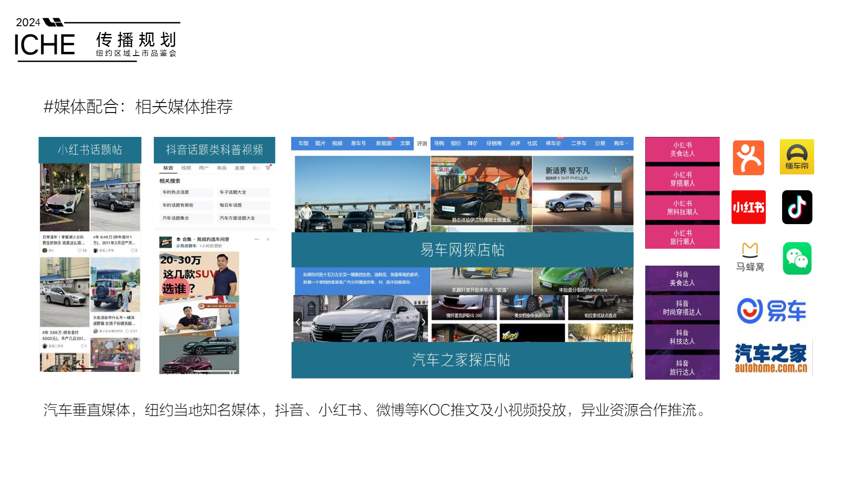Expand the 合集·苑叔的选车问答 chevron
The image size is (868, 488).
pos(268,239)
